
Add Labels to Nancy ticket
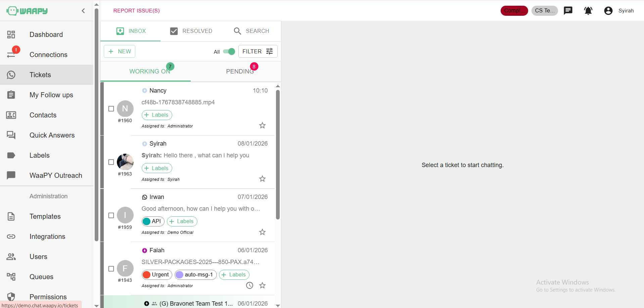(157, 115)
